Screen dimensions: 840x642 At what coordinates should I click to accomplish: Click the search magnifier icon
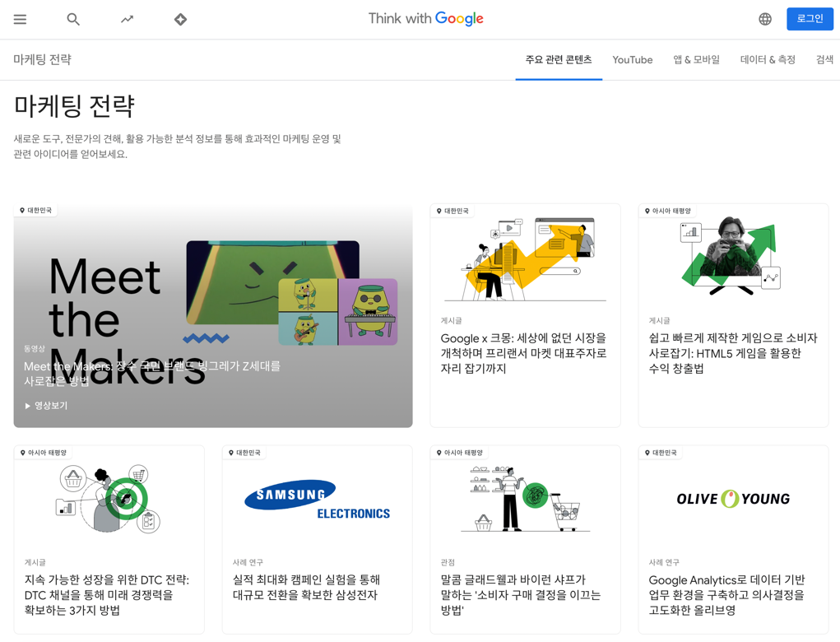(x=73, y=19)
